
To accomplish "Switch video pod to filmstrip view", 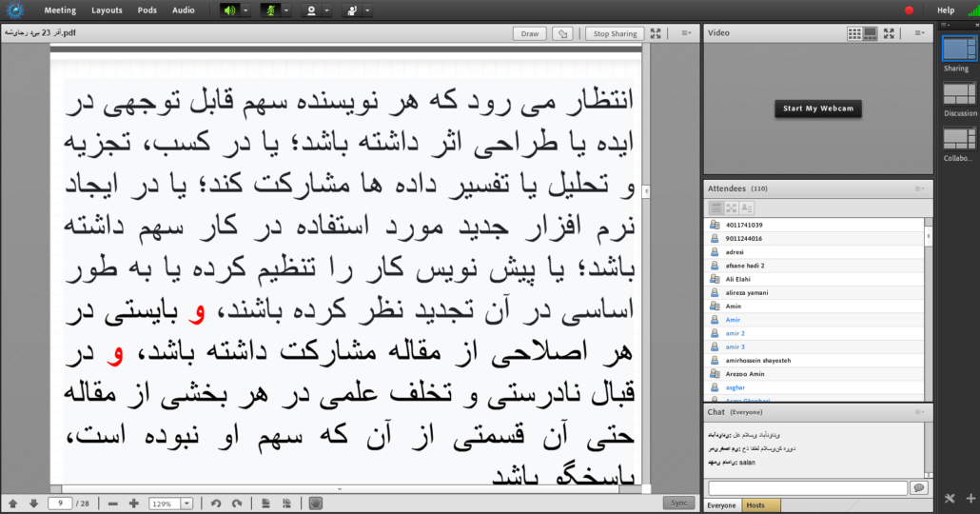I will tap(871, 33).
